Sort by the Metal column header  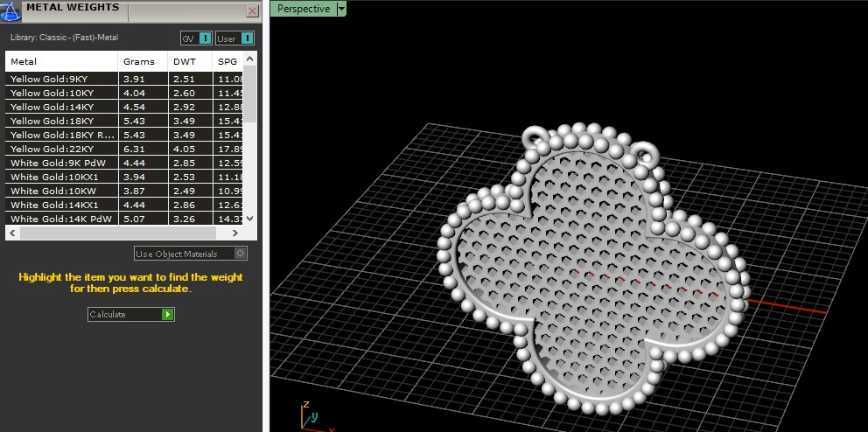click(61, 61)
